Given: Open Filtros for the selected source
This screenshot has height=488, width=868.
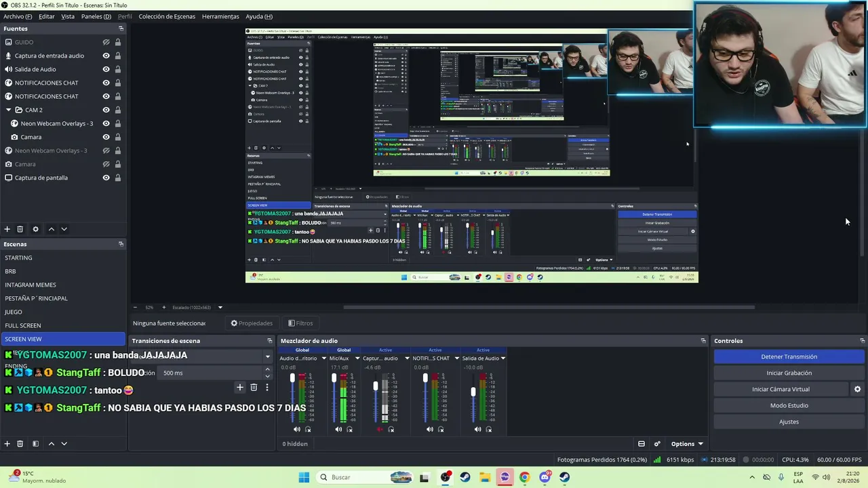Looking at the screenshot, I should (x=300, y=323).
